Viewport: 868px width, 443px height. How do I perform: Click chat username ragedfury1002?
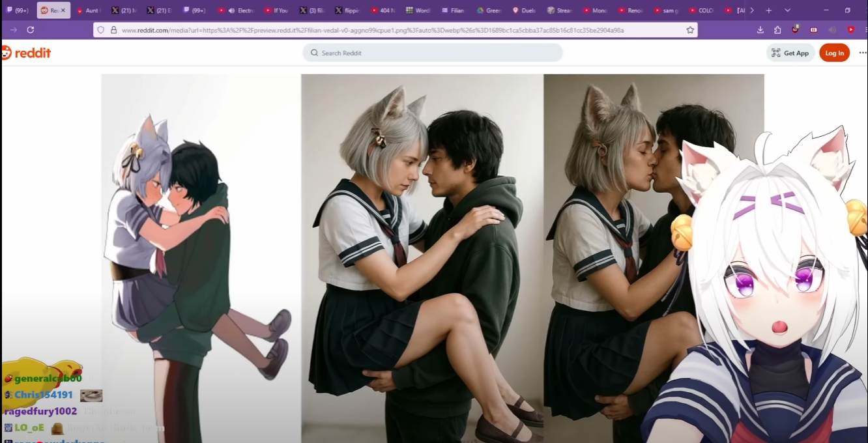pyautogui.click(x=40, y=411)
